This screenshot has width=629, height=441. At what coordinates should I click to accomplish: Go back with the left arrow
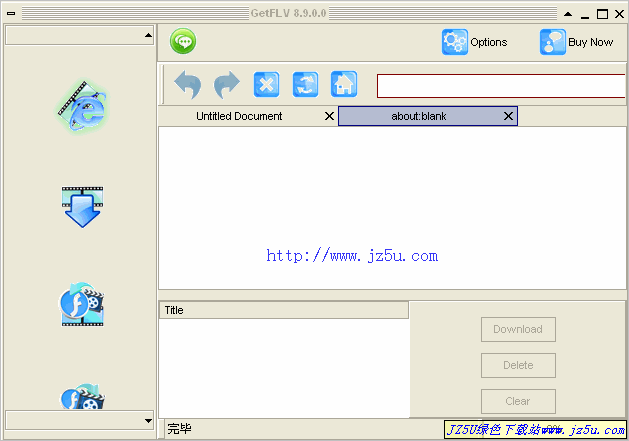pyautogui.click(x=187, y=84)
